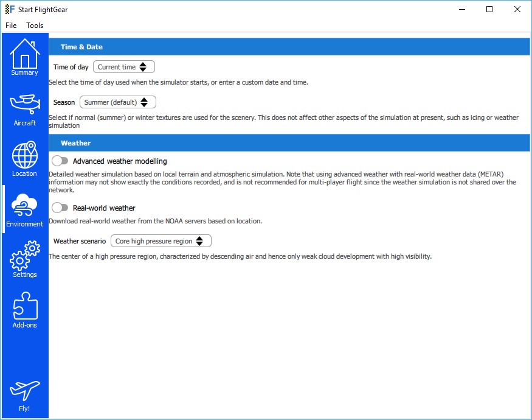Click the FlightGear title bar logo

(10, 9)
